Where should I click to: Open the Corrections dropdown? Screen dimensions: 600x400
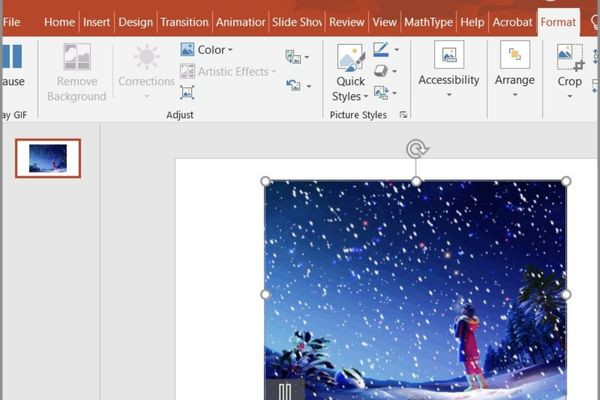coord(147,72)
